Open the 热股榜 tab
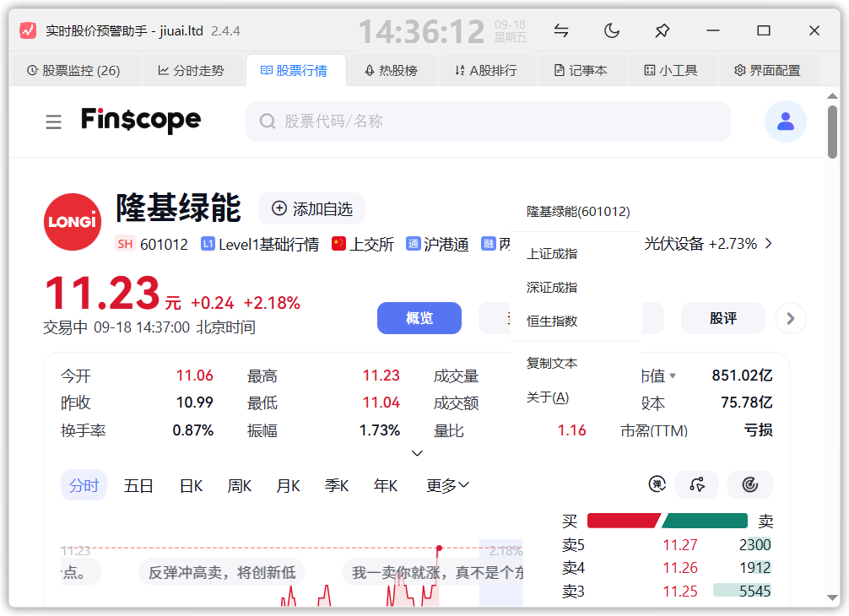 pos(391,70)
